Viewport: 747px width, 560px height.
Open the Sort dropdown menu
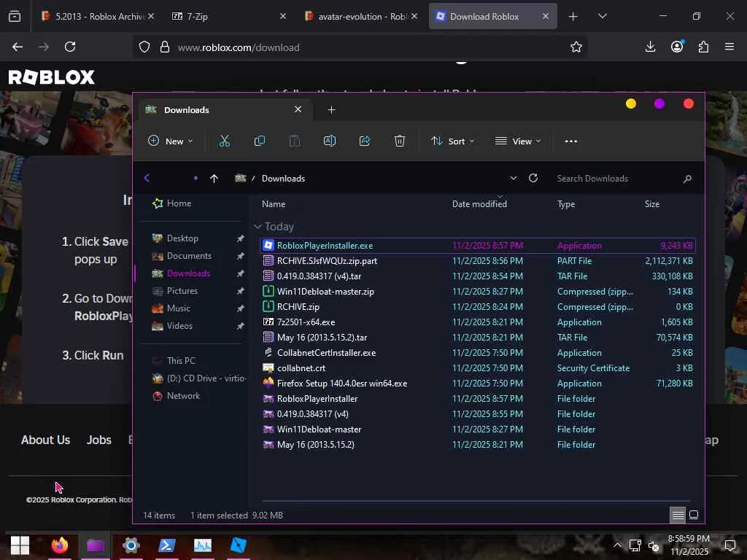(x=452, y=141)
